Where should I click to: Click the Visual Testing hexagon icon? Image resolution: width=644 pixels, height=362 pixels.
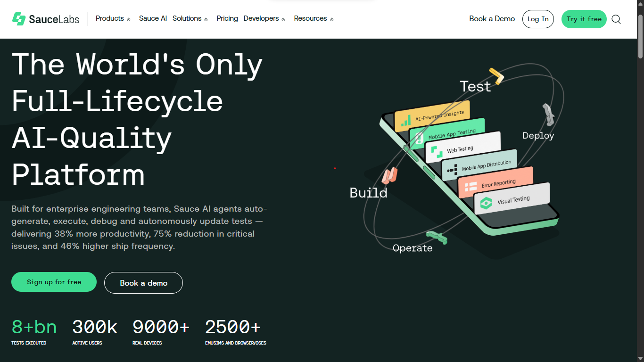tap(486, 203)
